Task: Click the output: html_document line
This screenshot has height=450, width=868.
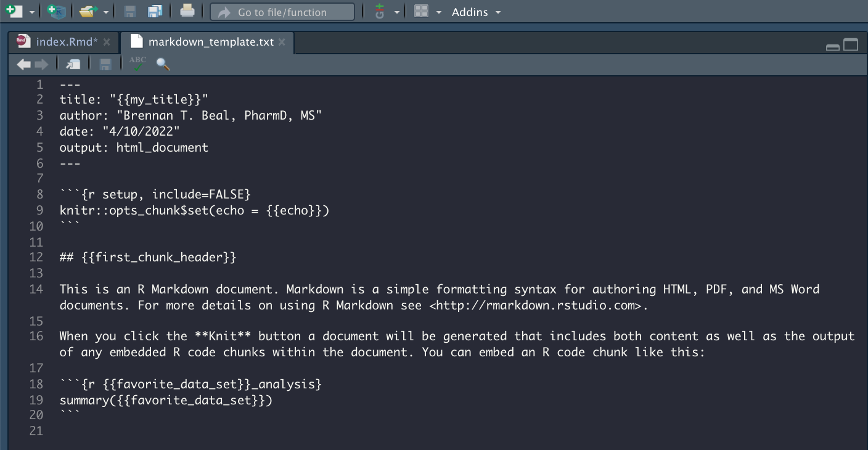Action: pos(134,147)
